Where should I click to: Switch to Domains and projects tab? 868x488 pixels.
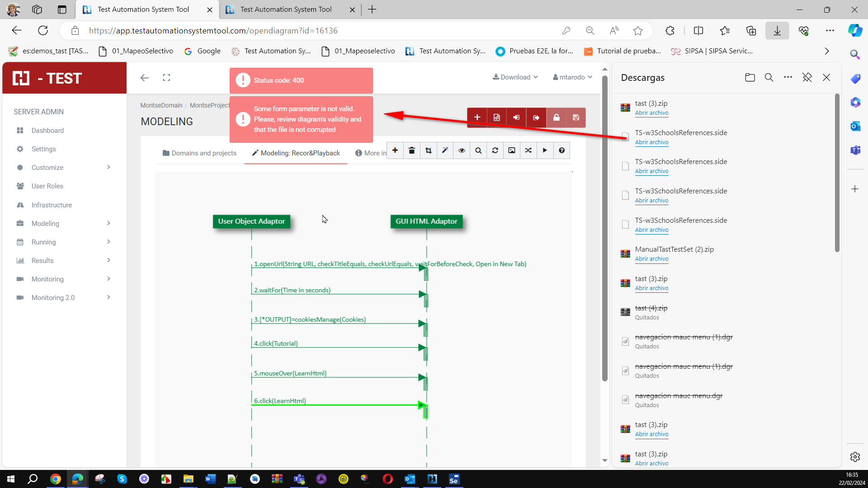[199, 153]
